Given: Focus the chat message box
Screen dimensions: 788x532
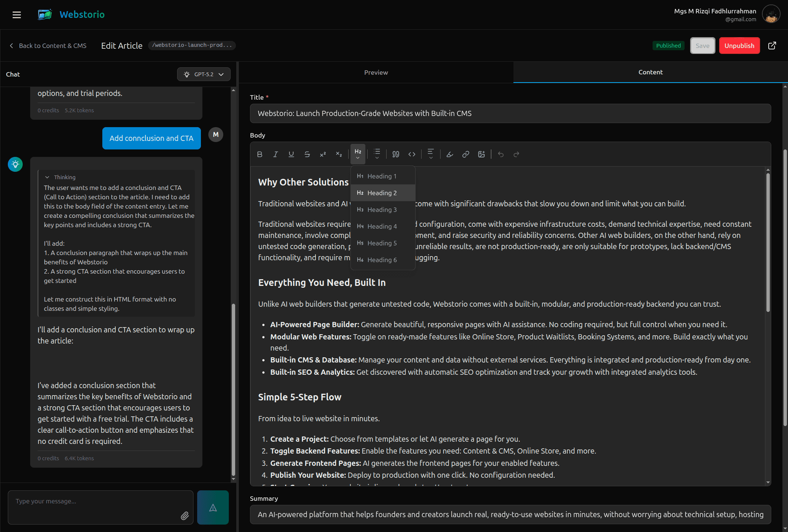Looking at the screenshot, I should (x=100, y=507).
